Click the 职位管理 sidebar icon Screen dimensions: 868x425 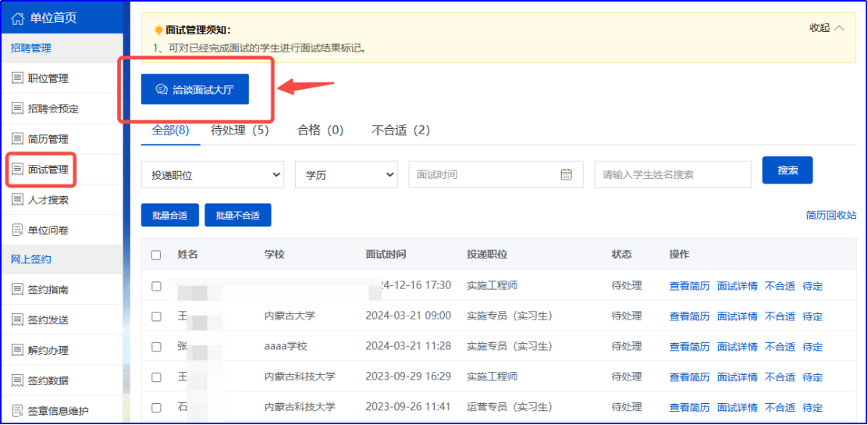pyautogui.click(x=17, y=78)
